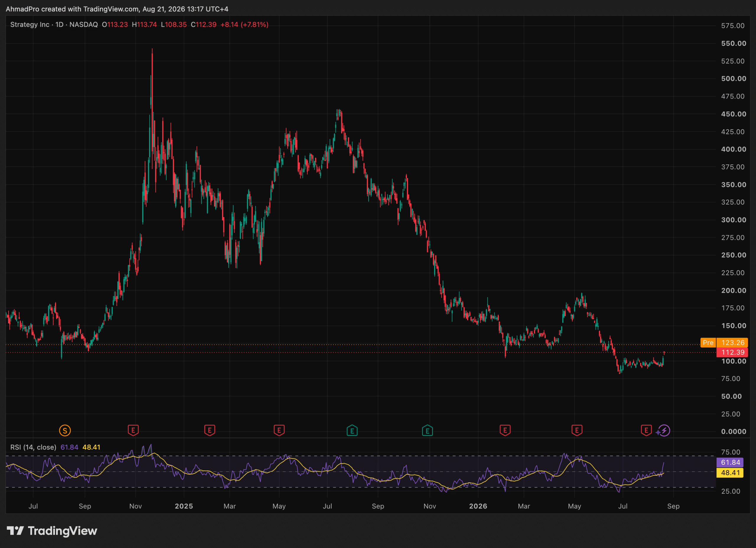Viewport: 756px width, 548px height.
Task: Select the purple "61.84" value in the RSI legend
Action: click(x=69, y=447)
